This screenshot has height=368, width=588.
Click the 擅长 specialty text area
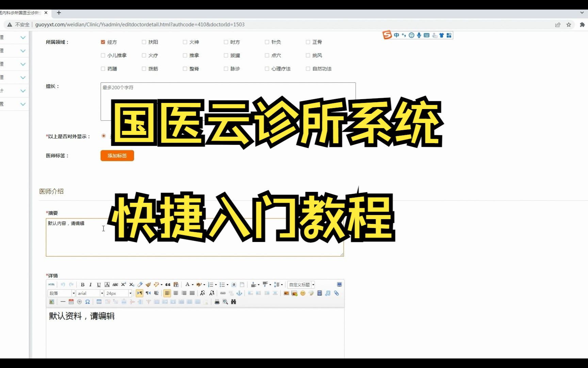pyautogui.click(x=228, y=102)
